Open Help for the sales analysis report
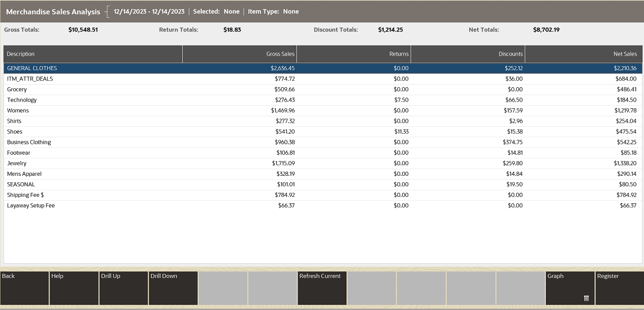This screenshot has height=310, width=644. pos(74,288)
